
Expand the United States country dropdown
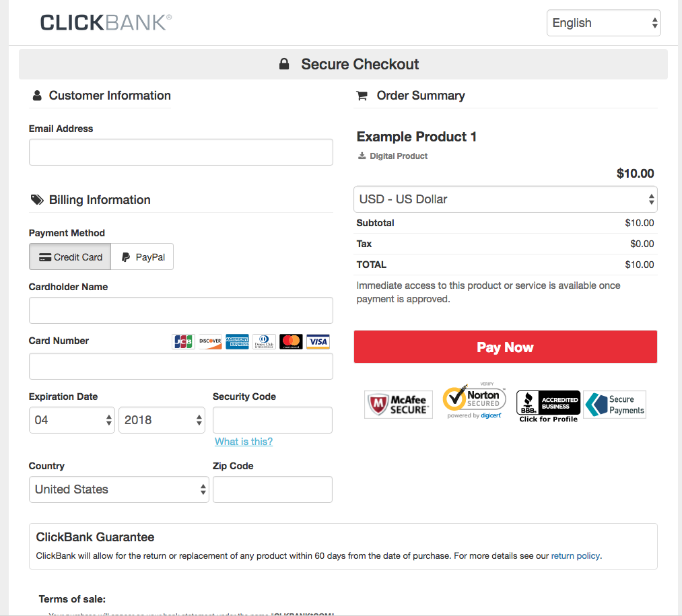coord(119,489)
